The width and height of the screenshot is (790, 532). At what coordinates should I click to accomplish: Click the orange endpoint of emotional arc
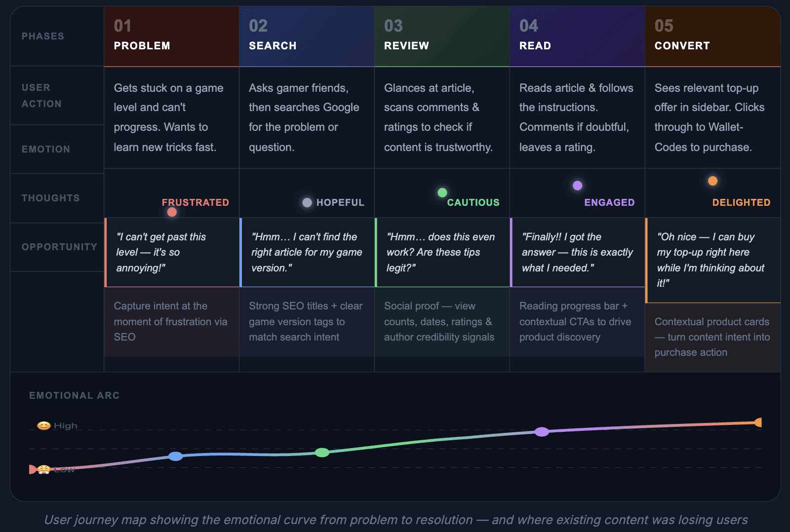click(x=758, y=422)
